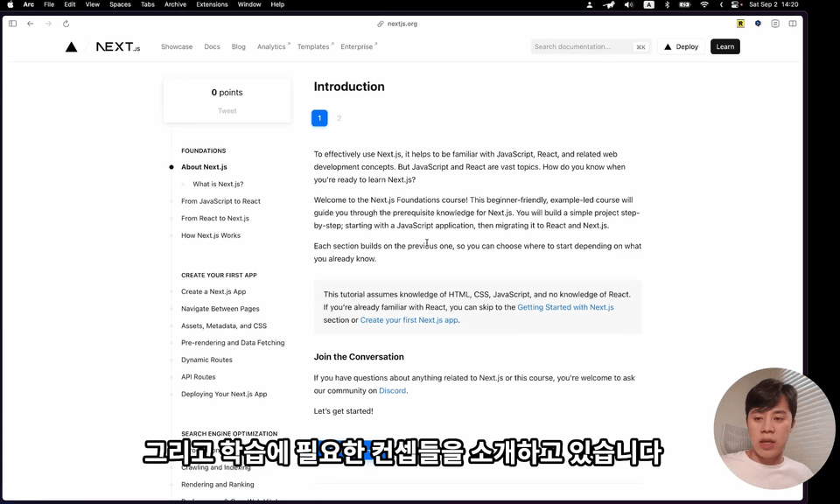
Task: Click the NEXT.js logo
Action: point(118,47)
